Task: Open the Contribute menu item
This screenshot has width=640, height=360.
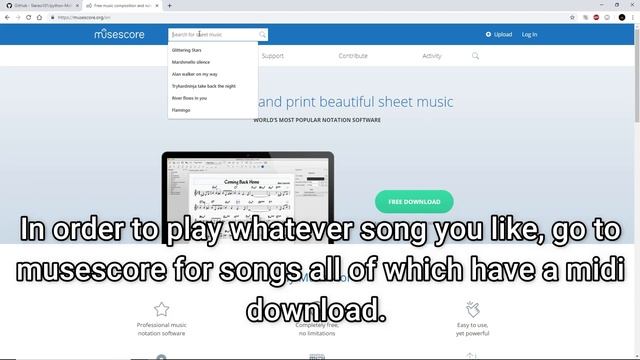Action: click(x=353, y=56)
